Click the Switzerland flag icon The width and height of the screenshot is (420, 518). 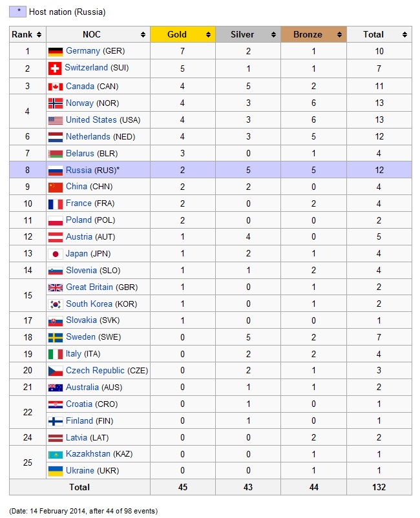[55, 68]
